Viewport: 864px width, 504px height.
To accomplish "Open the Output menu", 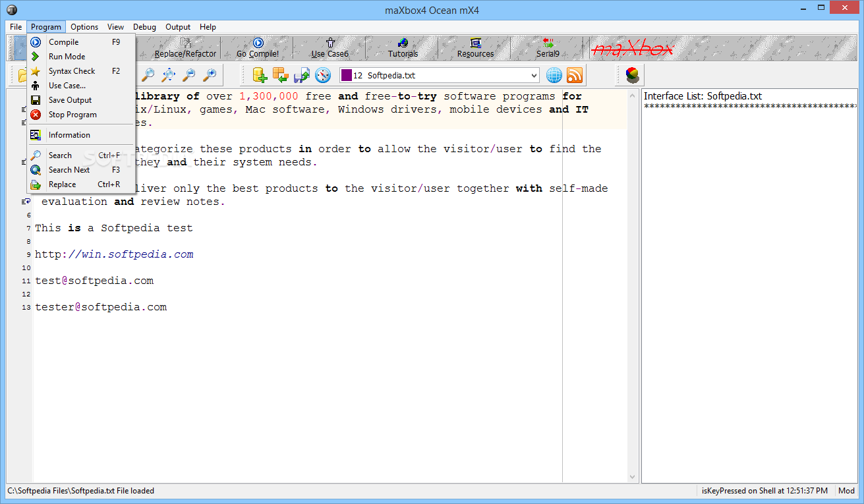I will 178,27.
